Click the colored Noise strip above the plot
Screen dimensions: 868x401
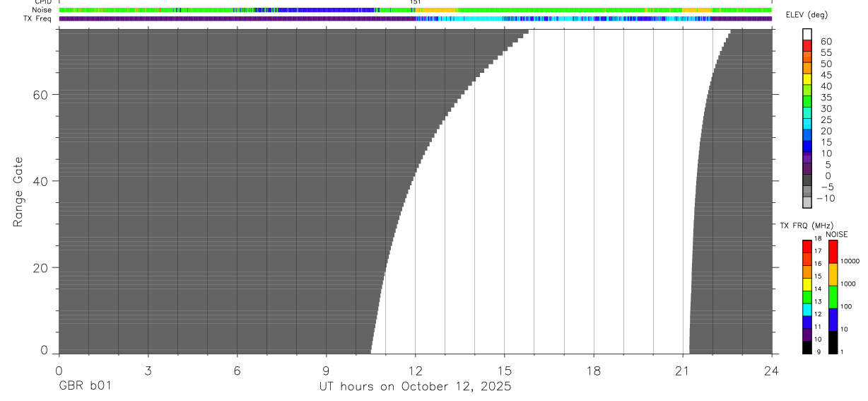pyautogui.click(x=416, y=10)
